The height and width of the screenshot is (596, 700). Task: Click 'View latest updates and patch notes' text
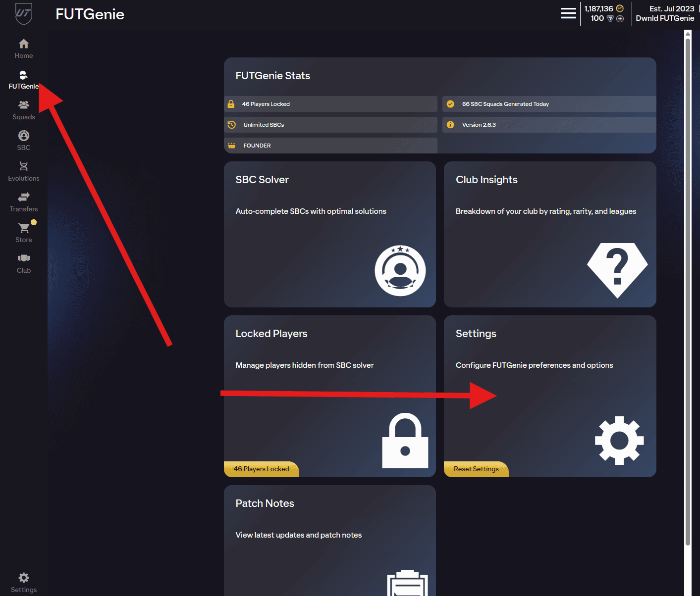point(299,535)
